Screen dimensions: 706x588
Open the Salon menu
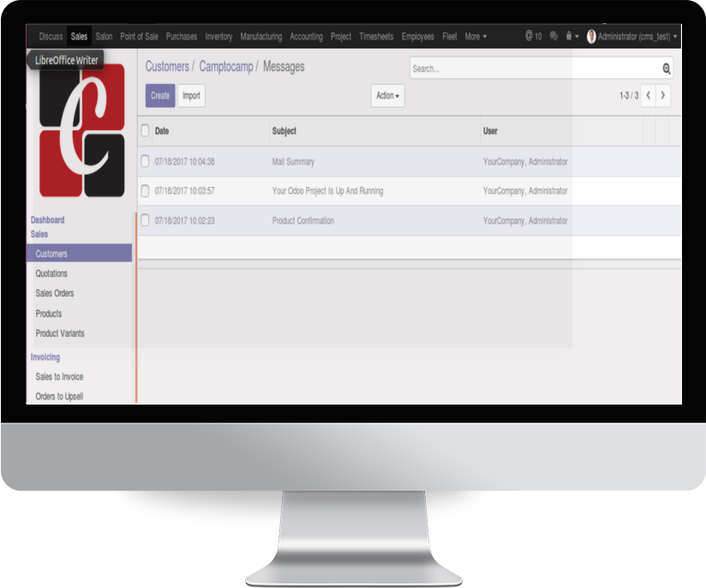pyautogui.click(x=104, y=37)
